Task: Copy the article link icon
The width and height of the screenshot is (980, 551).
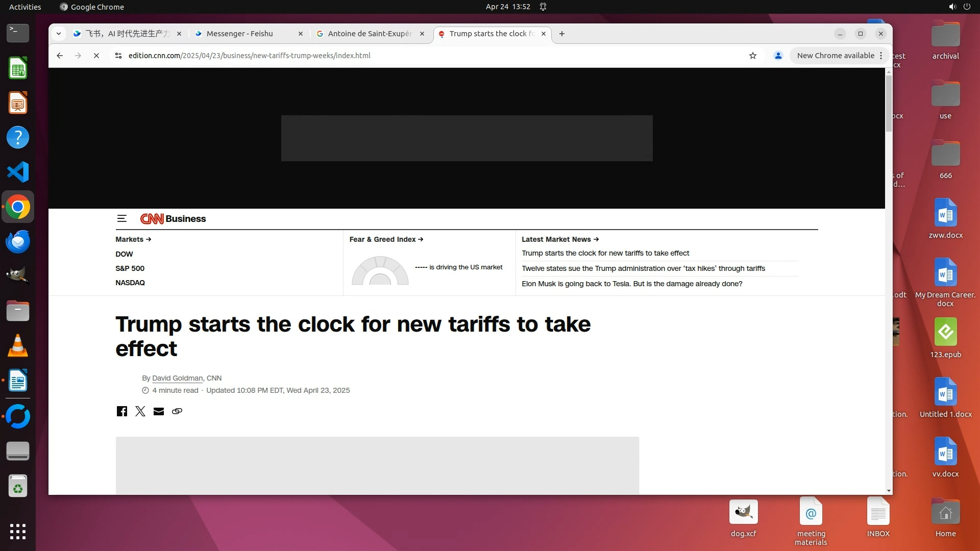Action: pos(177,411)
